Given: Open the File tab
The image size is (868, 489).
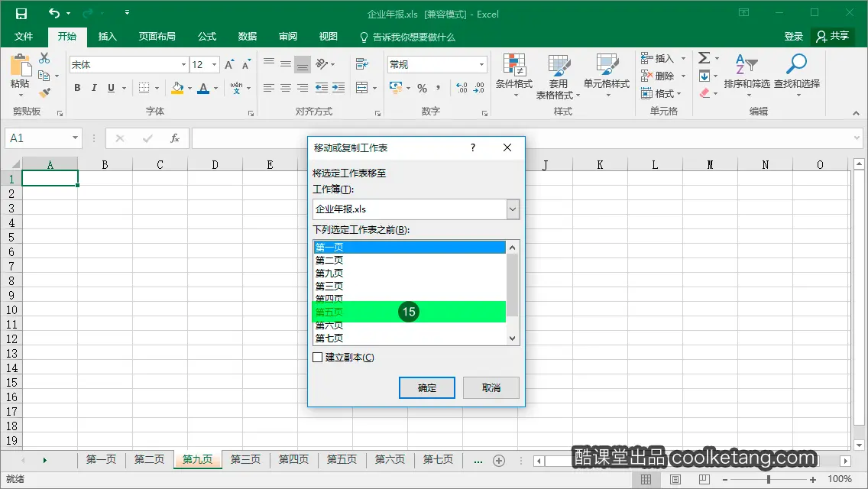Looking at the screenshot, I should pos(24,37).
